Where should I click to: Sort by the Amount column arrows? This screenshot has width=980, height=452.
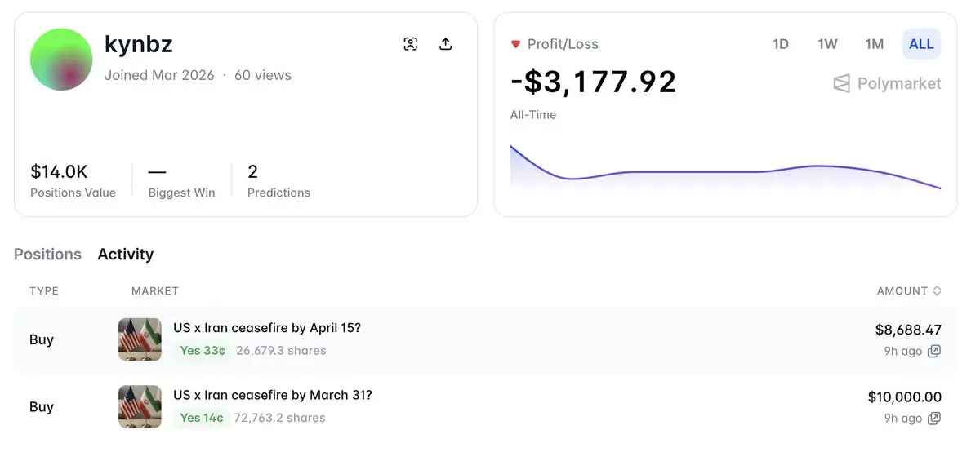point(937,291)
